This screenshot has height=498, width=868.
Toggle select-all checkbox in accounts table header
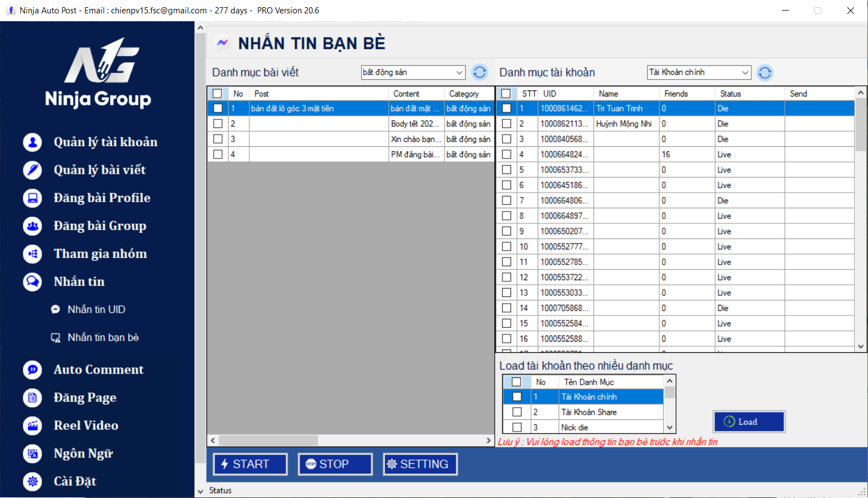pos(506,94)
